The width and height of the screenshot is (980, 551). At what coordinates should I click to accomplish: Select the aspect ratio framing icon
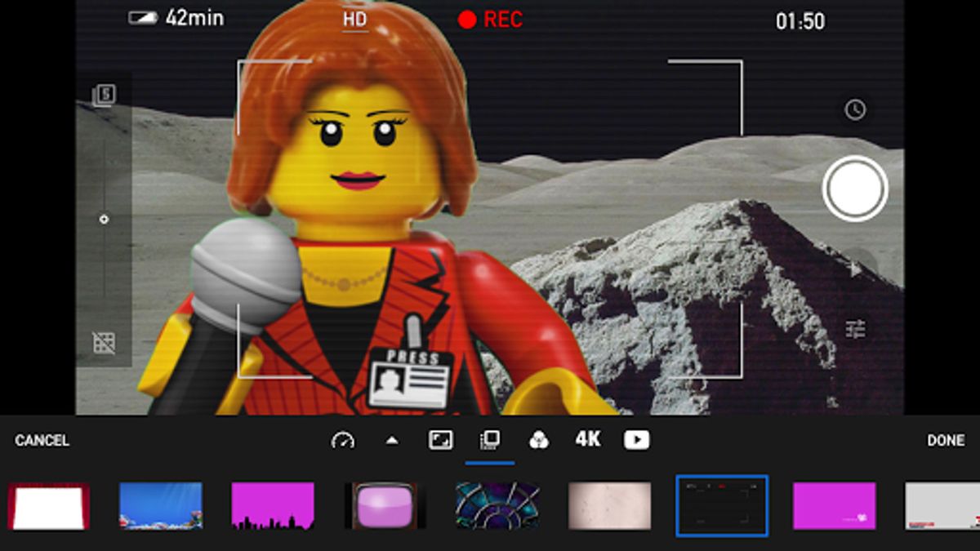coord(440,441)
